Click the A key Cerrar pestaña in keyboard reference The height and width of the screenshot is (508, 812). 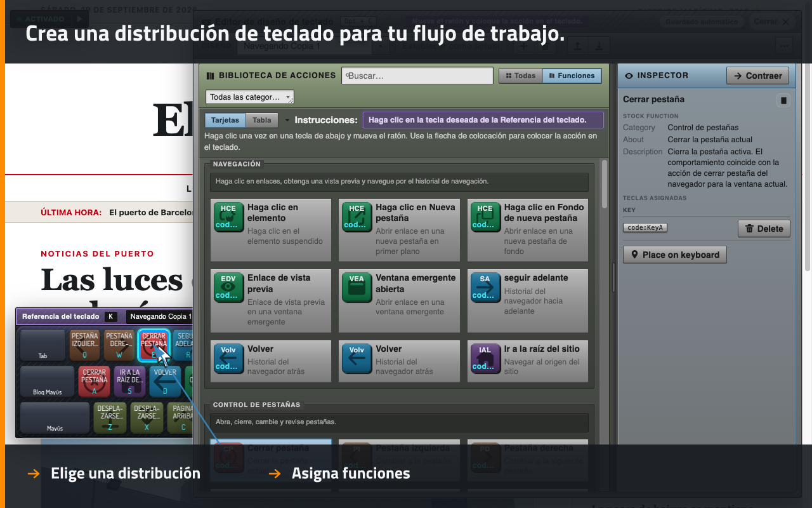[95, 382]
